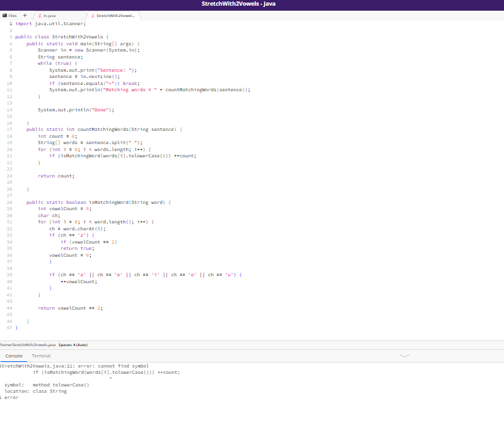
Task: Click line number 47 in the gutter
Action: coord(9,328)
